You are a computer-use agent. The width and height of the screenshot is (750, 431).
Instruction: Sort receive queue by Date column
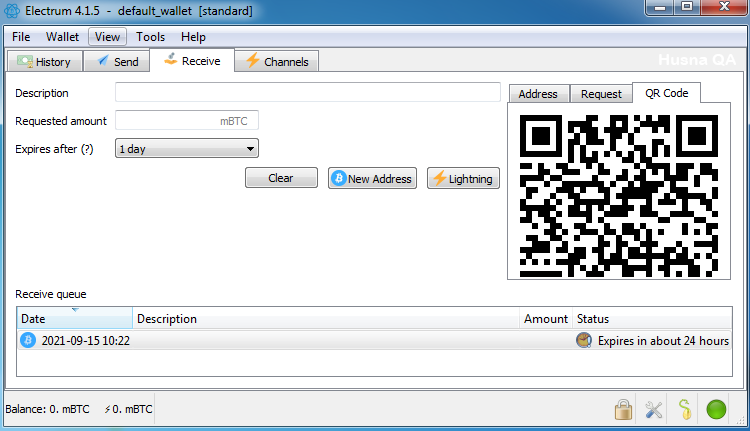(75, 319)
